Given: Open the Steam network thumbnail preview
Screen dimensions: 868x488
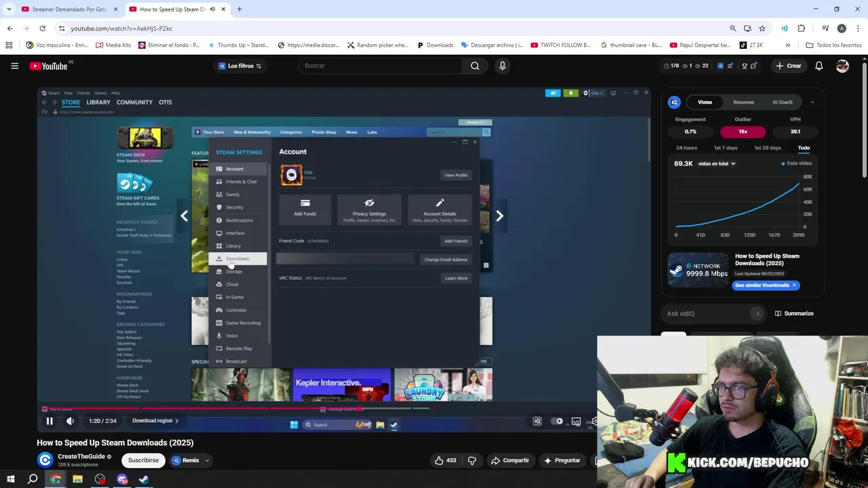Looking at the screenshot, I should [698, 270].
